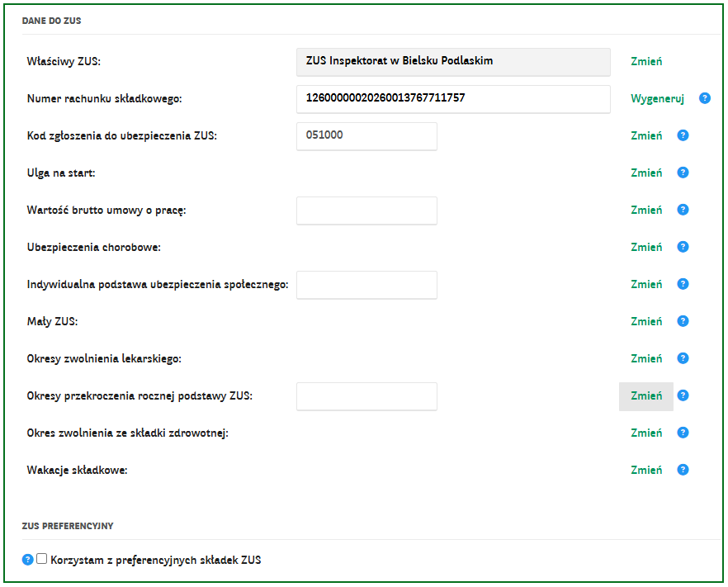
Task: Click the Wartość brutto umowy o pracę: label
Action: click(106, 210)
